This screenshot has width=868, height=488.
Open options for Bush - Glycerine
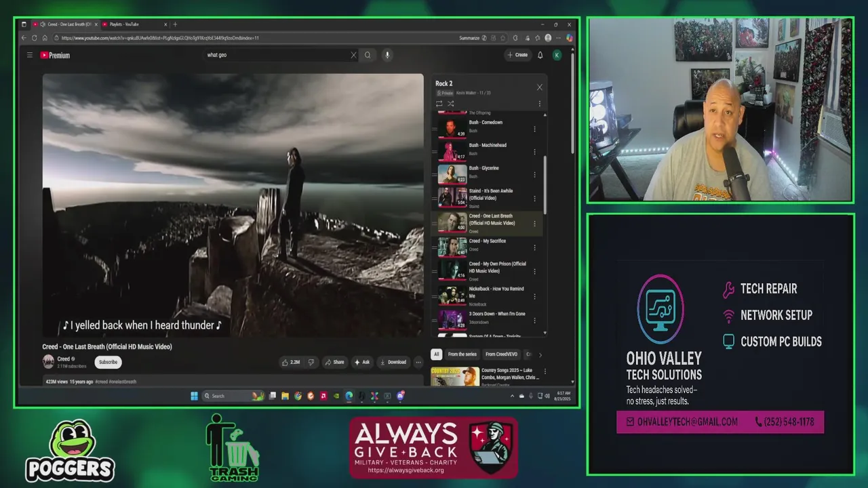click(534, 175)
